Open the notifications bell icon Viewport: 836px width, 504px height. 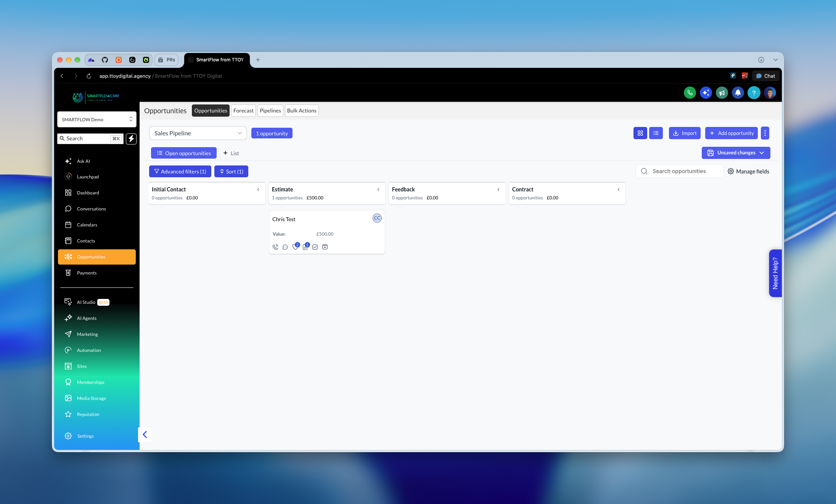click(x=738, y=93)
